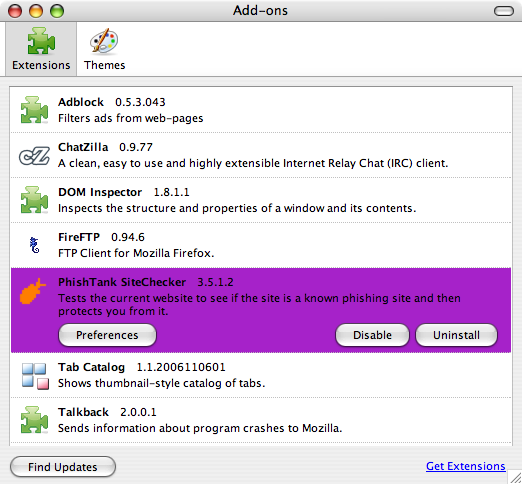
Task: Click ChatZilla version 0.9.77
Action: (x=136, y=147)
